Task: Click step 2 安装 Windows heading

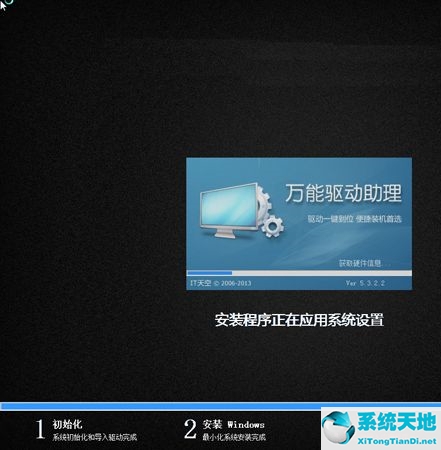Action: click(233, 424)
